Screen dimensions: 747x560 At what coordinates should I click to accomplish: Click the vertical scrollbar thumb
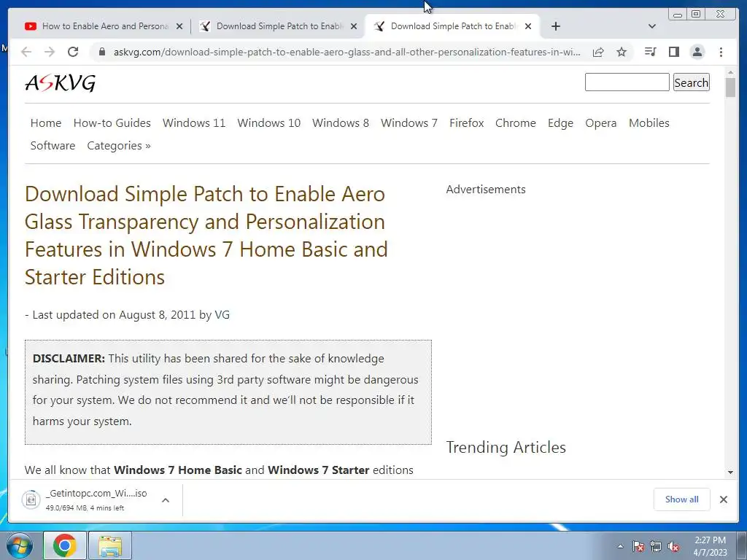730,87
